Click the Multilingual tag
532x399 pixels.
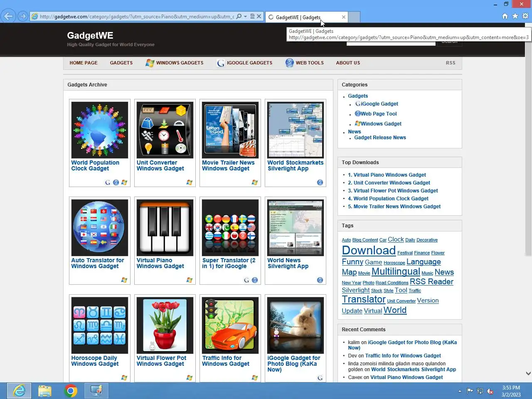[x=396, y=272]
